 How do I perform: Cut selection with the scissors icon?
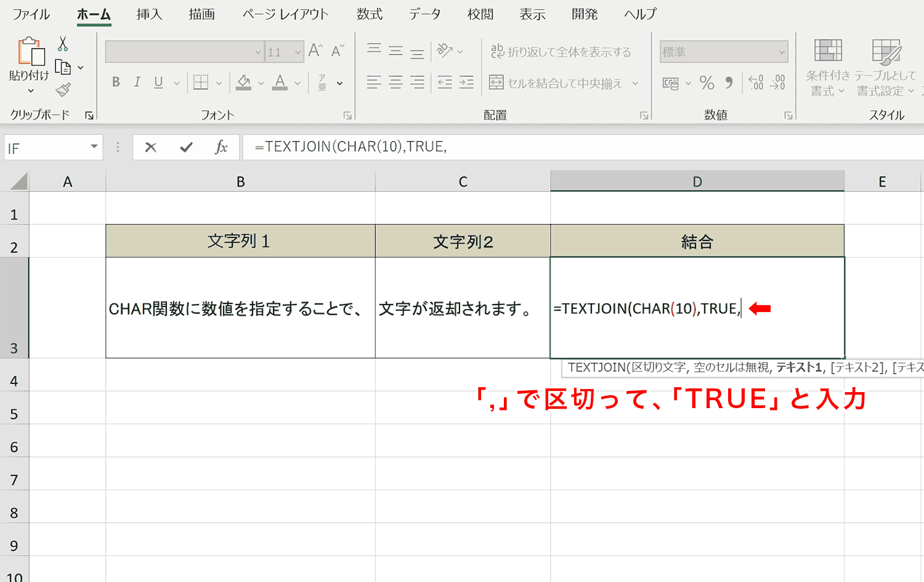[63, 44]
